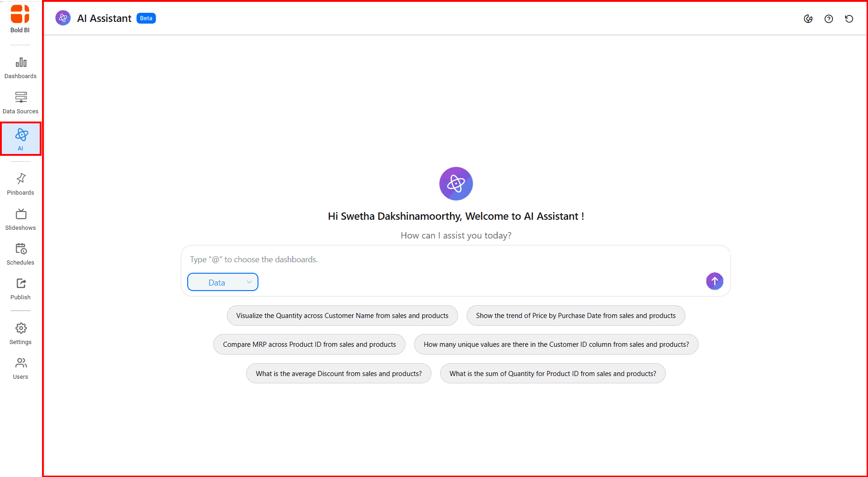Open Pinboards from the sidebar
This screenshot has width=868, height=477.
coord(21,184)
